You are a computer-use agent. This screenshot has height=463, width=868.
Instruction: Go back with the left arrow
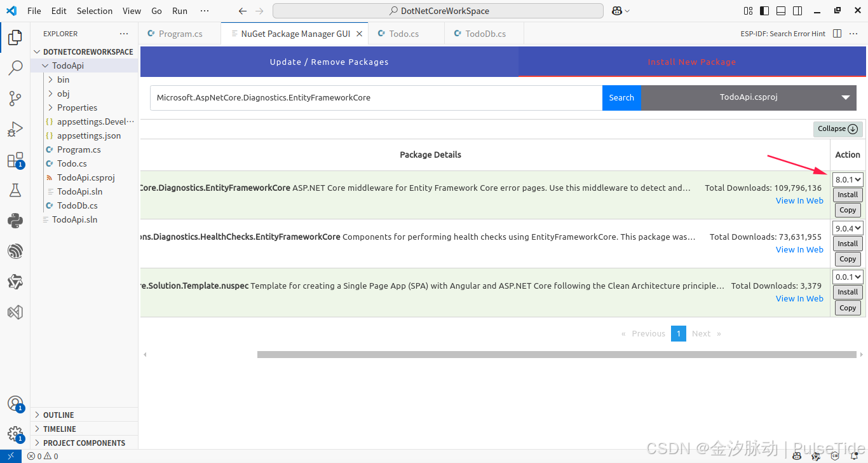pos(242,11)
